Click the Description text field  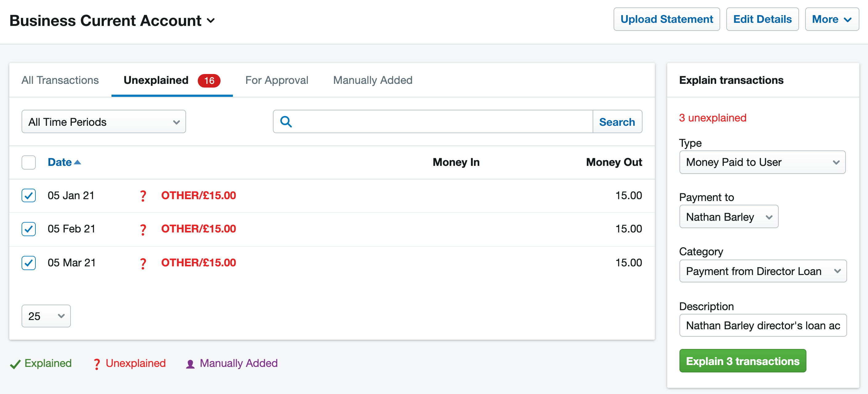click(x=763, y=326)
